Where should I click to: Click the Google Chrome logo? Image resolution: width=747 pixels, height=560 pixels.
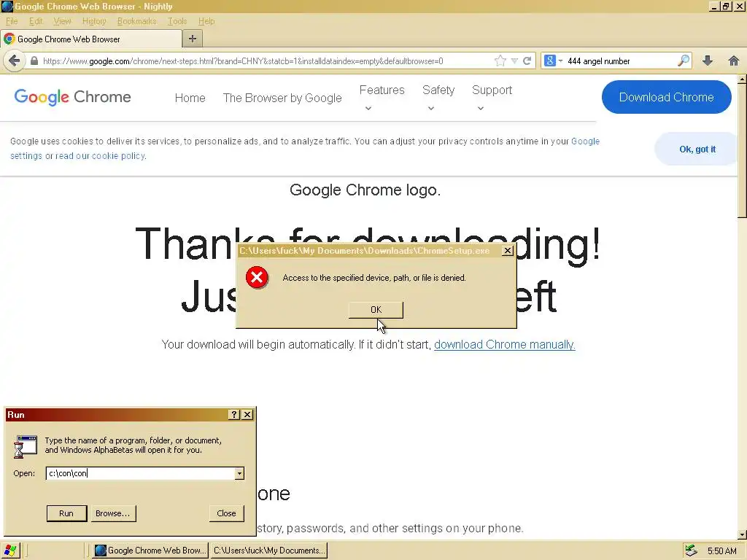(72, 97)
